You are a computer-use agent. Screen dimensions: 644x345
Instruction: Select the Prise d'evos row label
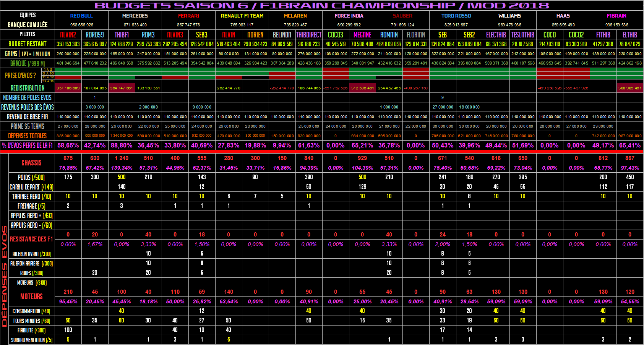21,75
